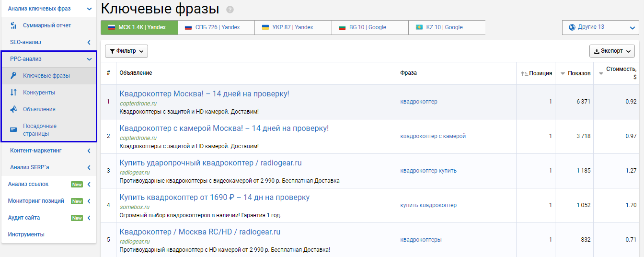This screenshot has height=257, width=644.
Task: Expand the Контент-маркетинг submenu
Action: pyautogui.click(x=89, y=151)
